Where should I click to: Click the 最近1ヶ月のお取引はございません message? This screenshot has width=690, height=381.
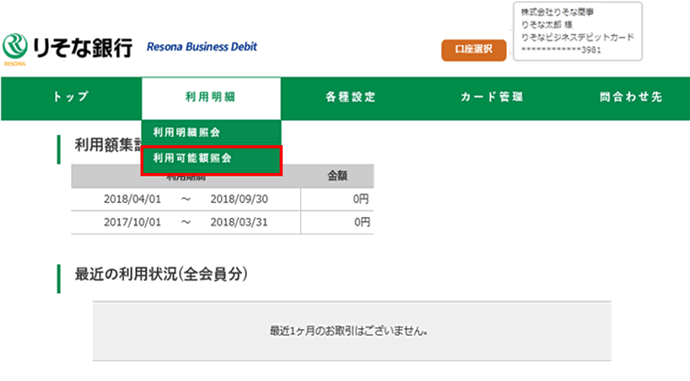click(x=349, y=331)
